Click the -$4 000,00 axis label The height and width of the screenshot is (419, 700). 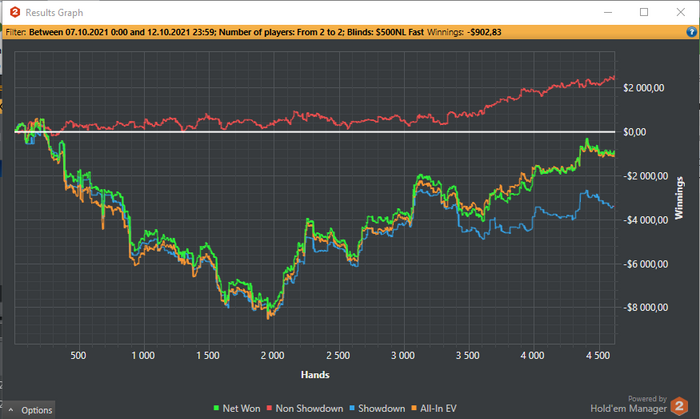coord(646,220)
